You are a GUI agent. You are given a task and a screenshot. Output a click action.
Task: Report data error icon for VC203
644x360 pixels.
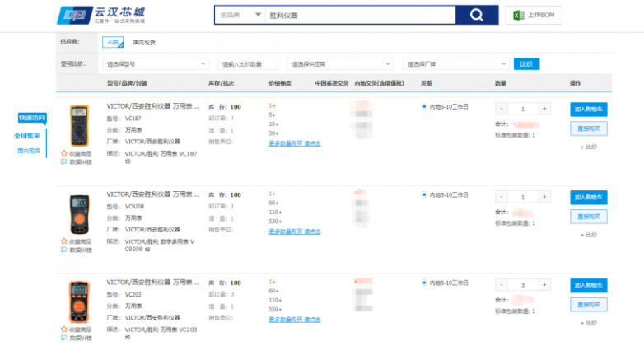(64, 338)
